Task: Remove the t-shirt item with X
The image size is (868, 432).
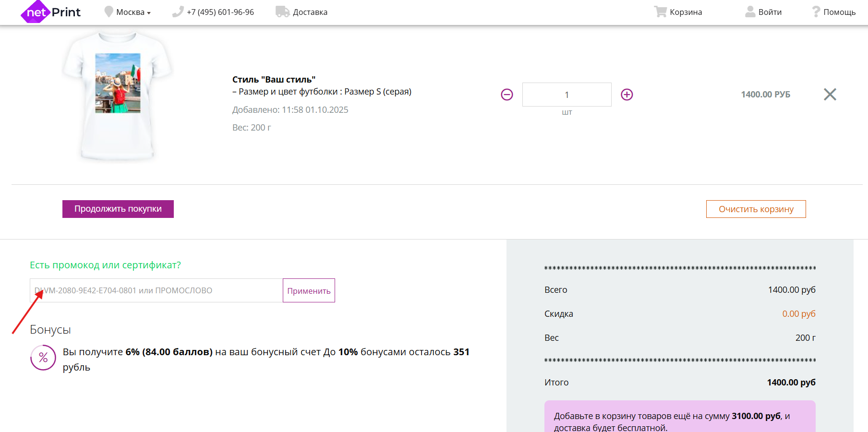Action: [830, 95]
